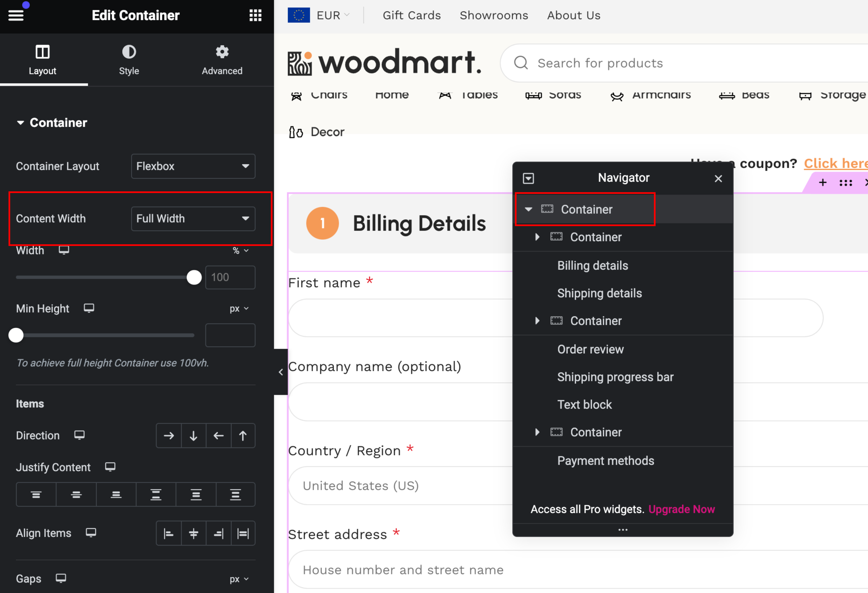Screen dimensions: 868x593
Task: Select Justify Content start option
Action: pos(36,494)
